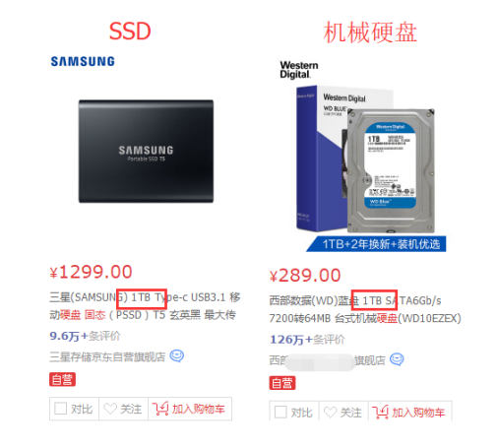Visit the 三星存储京东自营旗舰店 store page
This screenshot has height=448, width=498.
pyautogui.click(x=107, y=356)
